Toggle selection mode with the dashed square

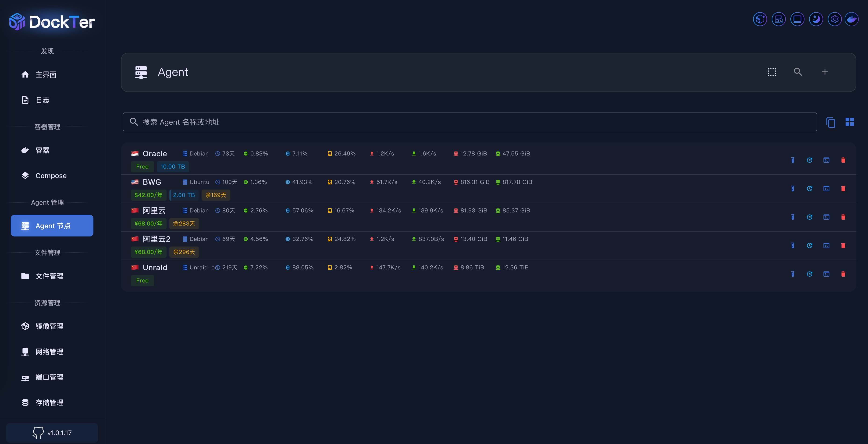(x=772, y=72)
